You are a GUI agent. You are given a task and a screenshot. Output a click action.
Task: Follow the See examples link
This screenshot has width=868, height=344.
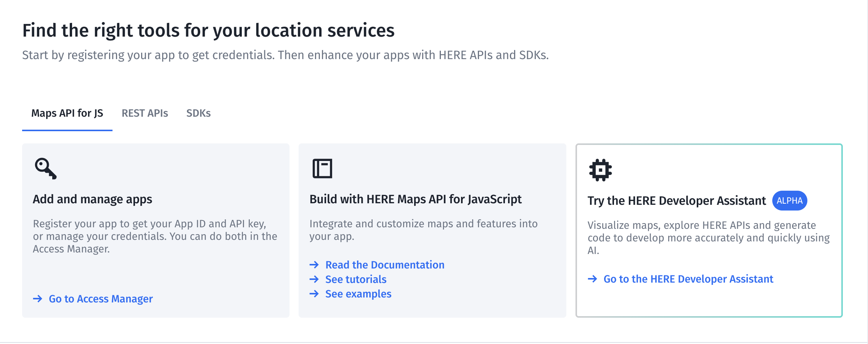point(358,294)
